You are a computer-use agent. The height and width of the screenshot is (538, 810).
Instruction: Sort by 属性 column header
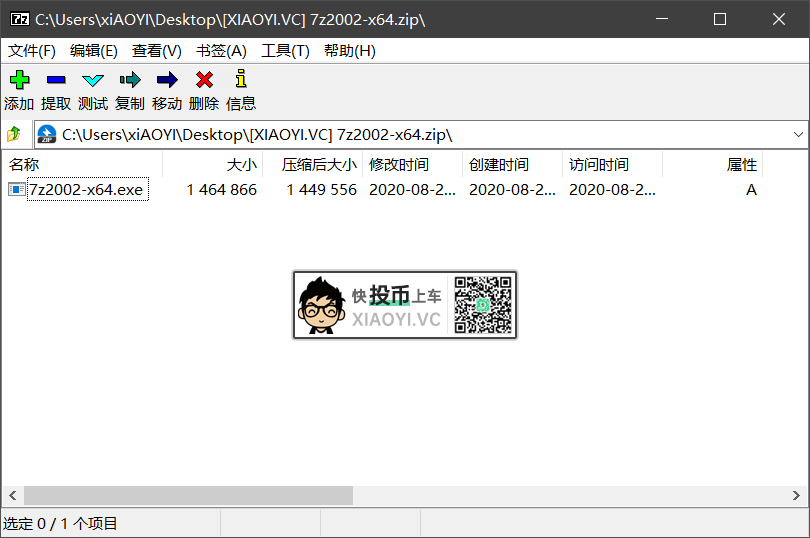(x=713, y=164)
